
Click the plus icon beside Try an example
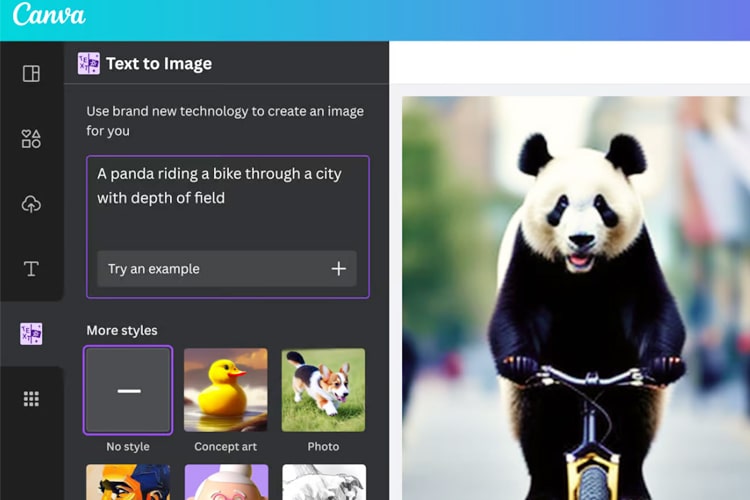pos(338,269)
